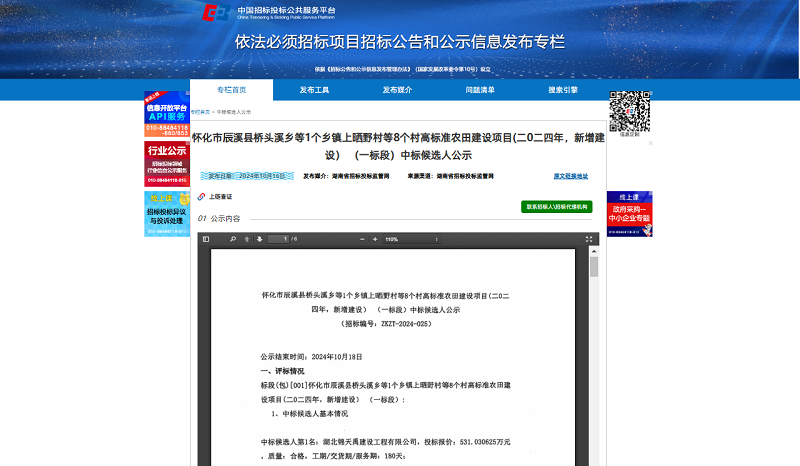This screenshot has width=800, height=466.
Task: Click the platform logo in header
Action: (215, 12)
